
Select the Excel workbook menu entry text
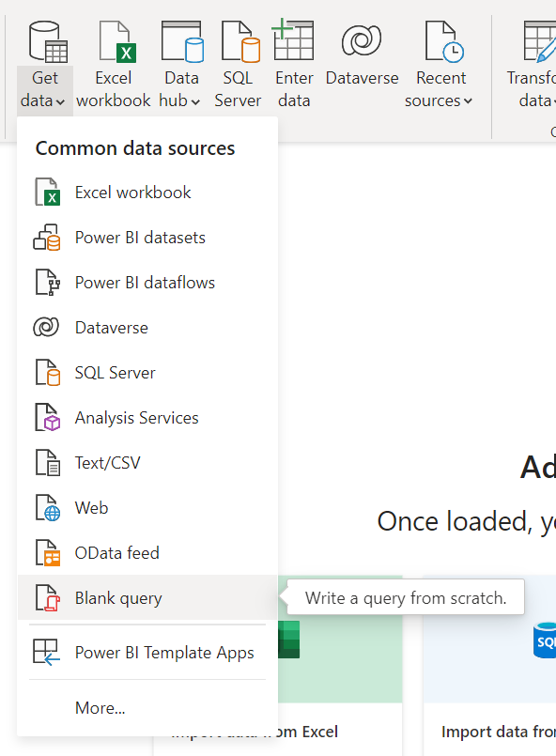coord(133,193)
